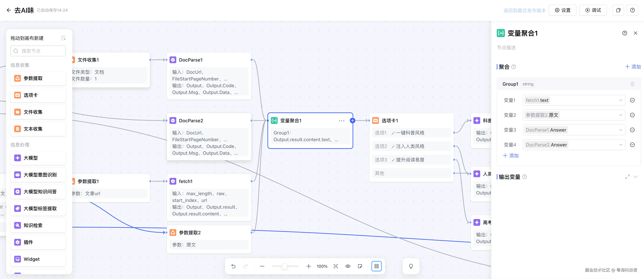
Task: Click the undo arrow in bottom toolbar
Action: (233, 266)
